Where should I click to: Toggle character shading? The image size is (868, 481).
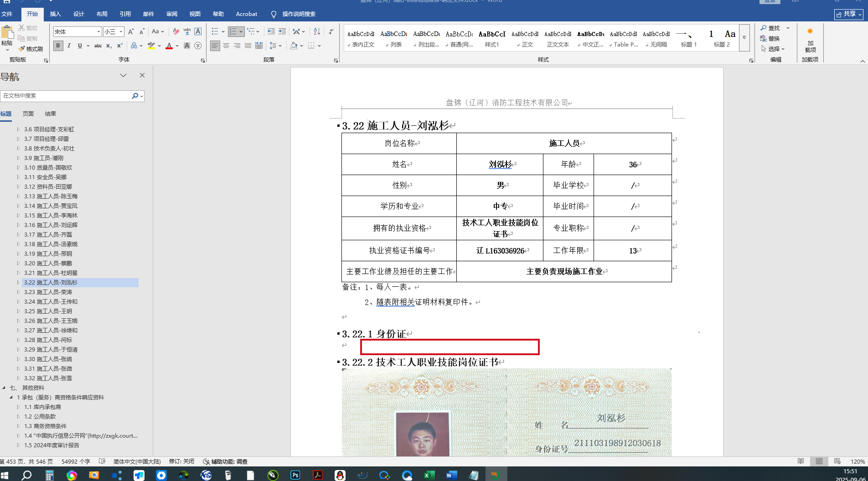click(187, 46)
